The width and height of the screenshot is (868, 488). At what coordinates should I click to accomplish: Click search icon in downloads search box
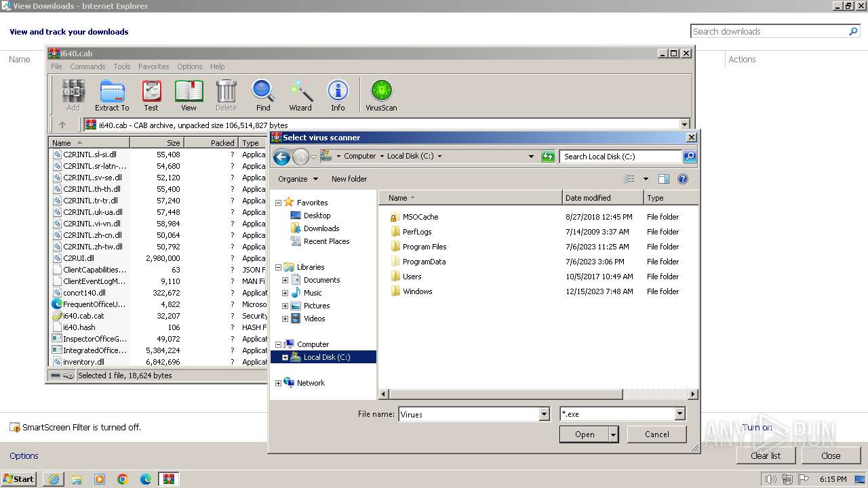coord(853,31)
